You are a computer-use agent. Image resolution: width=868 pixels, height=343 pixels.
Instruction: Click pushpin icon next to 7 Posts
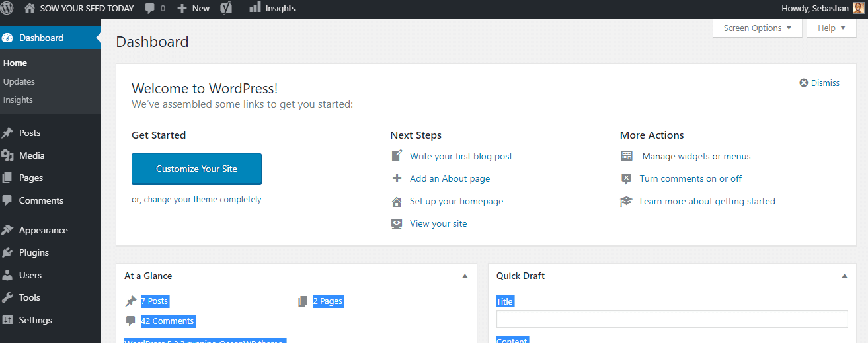[x=131, y=301]
